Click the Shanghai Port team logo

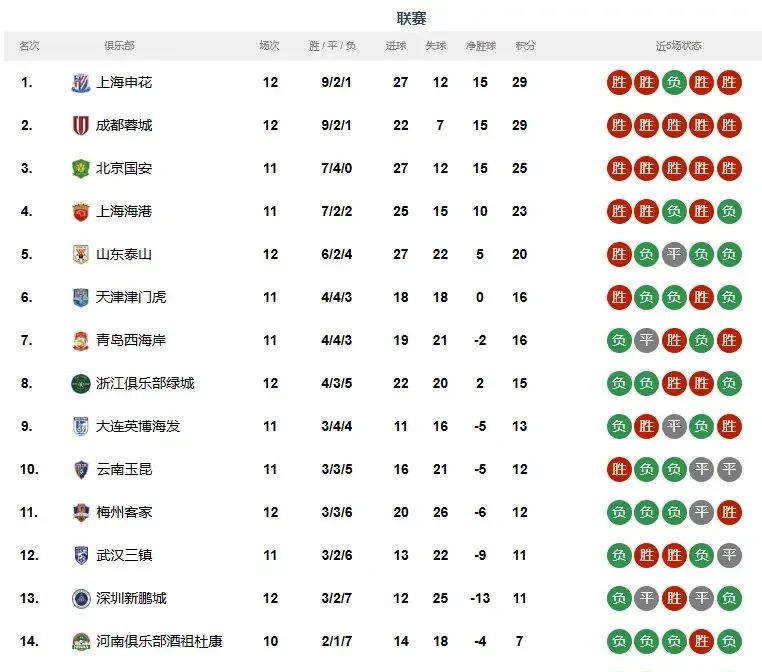tap(81, 212)
